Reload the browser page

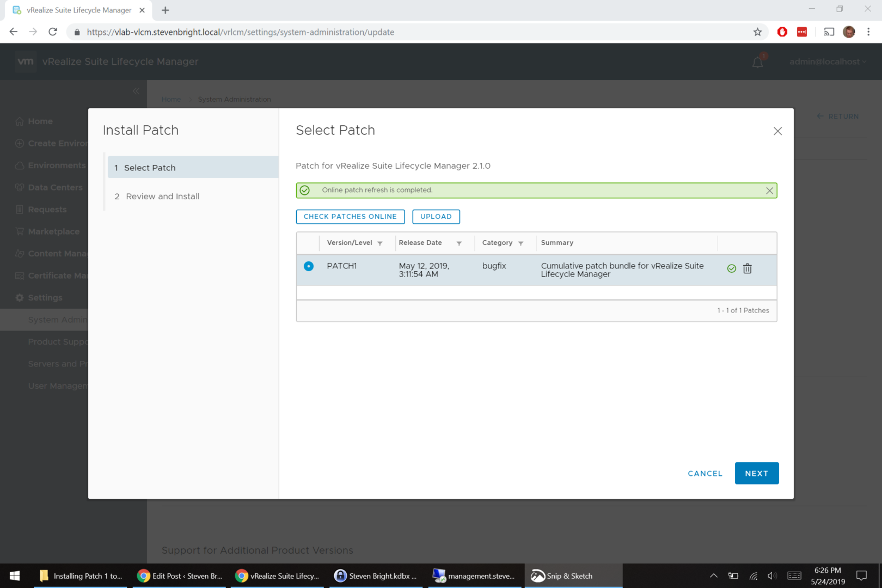coord(53,32)
